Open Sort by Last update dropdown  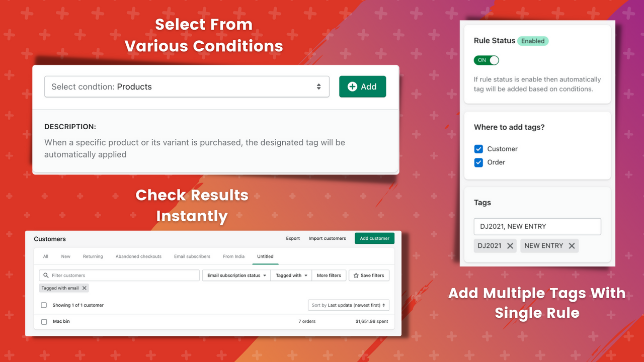349,305
